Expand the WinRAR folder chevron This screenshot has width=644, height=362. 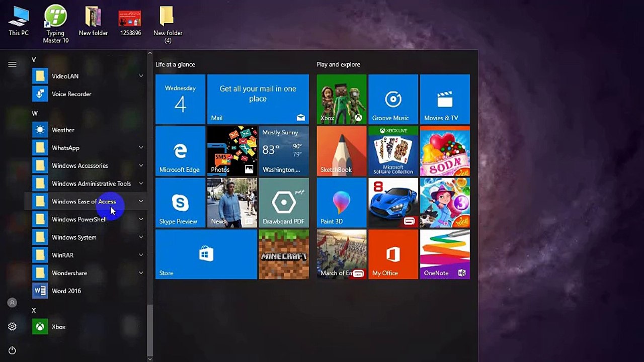(141, 255)
